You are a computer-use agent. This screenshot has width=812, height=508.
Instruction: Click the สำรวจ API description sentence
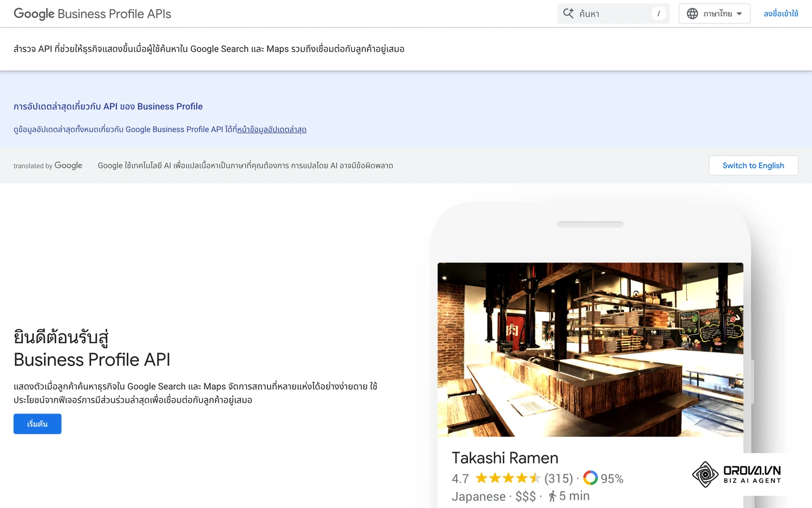click(x=209, y=49)
